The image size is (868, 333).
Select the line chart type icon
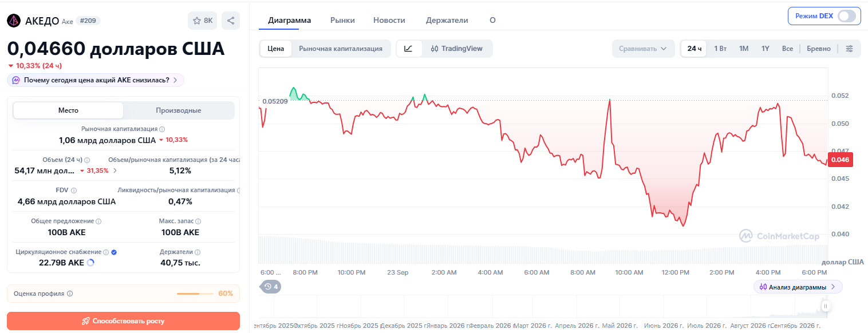pyautogui.click(x=408, y=49)
